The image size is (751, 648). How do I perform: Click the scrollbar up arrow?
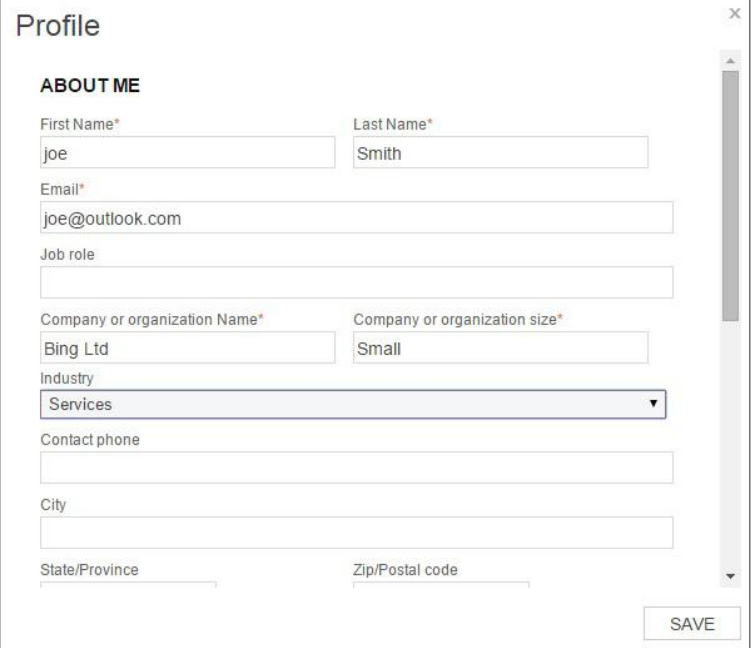click(729, 60)
